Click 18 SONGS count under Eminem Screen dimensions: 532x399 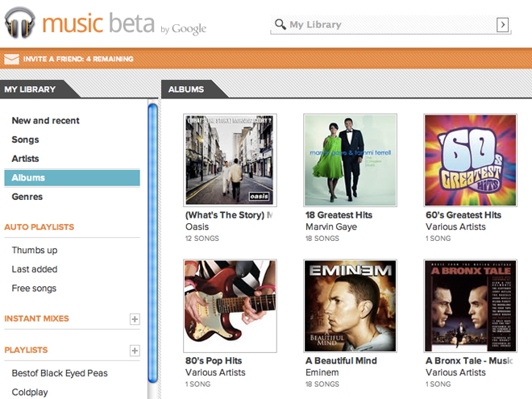tap(322, 384)
